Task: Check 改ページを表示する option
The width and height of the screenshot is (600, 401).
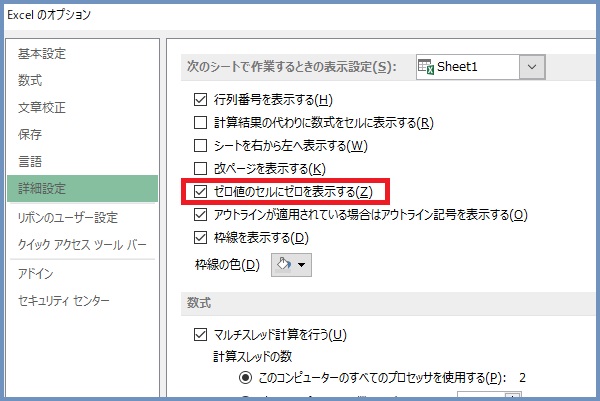Action: [200, 169]
